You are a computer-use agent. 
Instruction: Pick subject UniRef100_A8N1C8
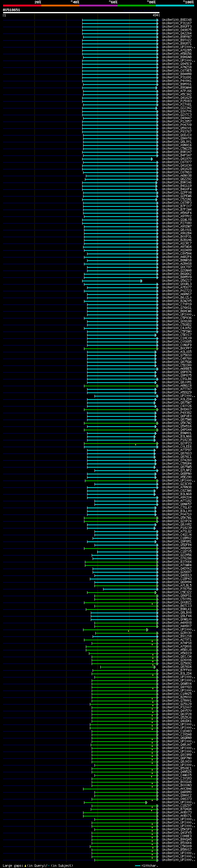177,386
